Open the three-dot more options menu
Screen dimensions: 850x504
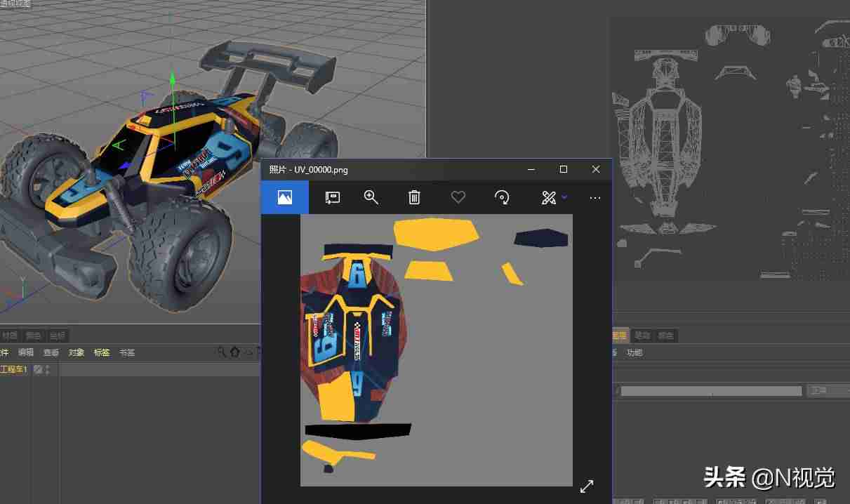(x=595, y=199)
